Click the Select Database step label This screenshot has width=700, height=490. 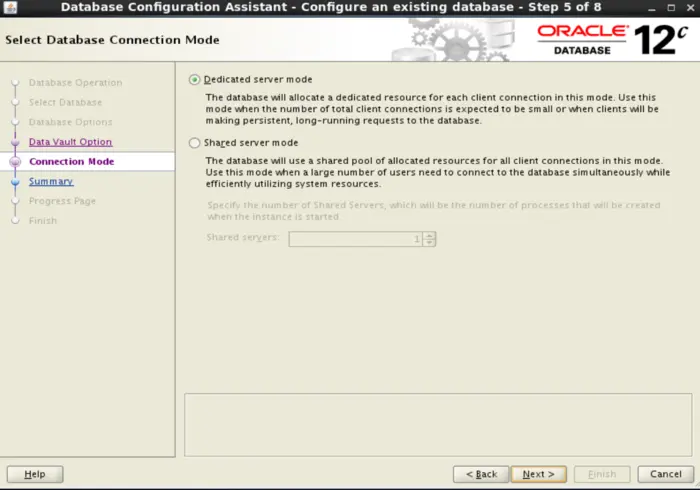(66, 102)
